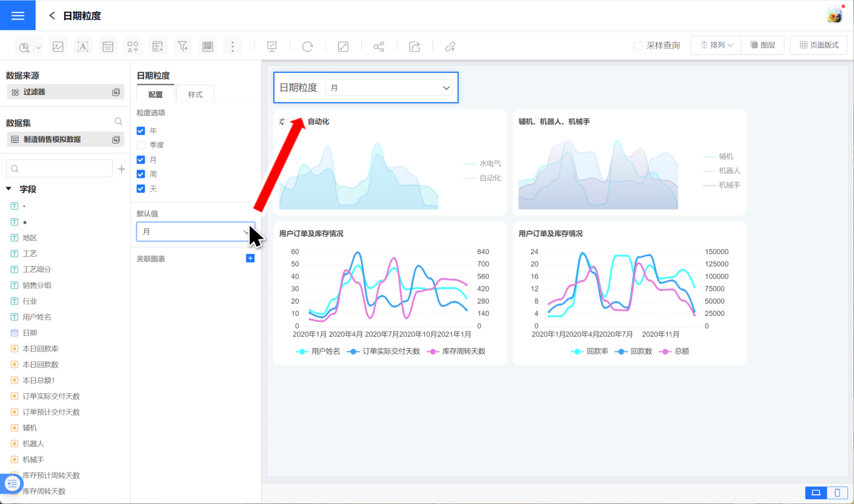This screenshot has width=854, height=504.
Task: Uncheck the 年 granularity option
Action: pos(141,130)
